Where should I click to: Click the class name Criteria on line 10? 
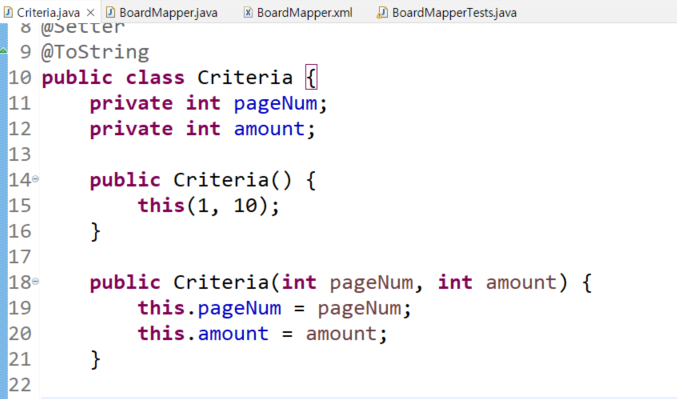(x=245, y=78)
